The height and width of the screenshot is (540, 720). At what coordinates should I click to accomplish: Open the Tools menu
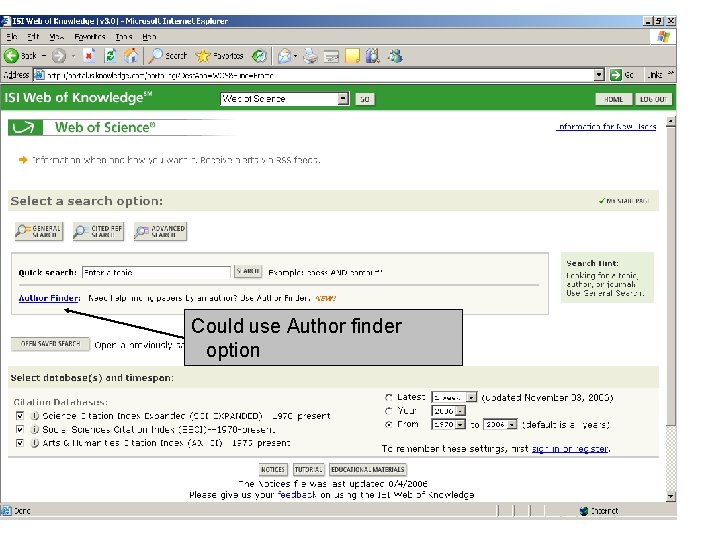click(124, 36)
